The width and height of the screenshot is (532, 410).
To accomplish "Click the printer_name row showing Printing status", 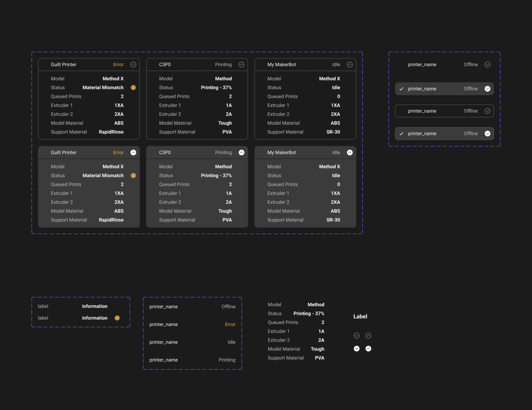I will [192, 360].
